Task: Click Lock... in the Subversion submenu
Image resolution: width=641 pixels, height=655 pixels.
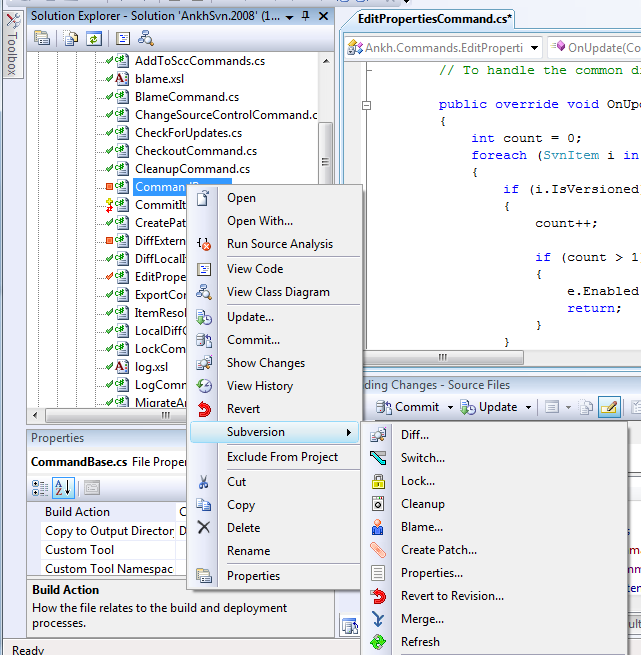Action: (x=417, y=481)
